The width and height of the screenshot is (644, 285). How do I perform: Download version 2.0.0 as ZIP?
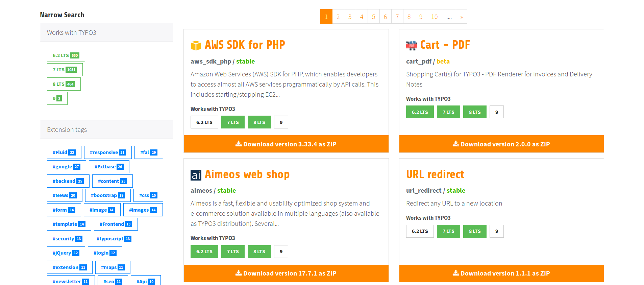501,144
